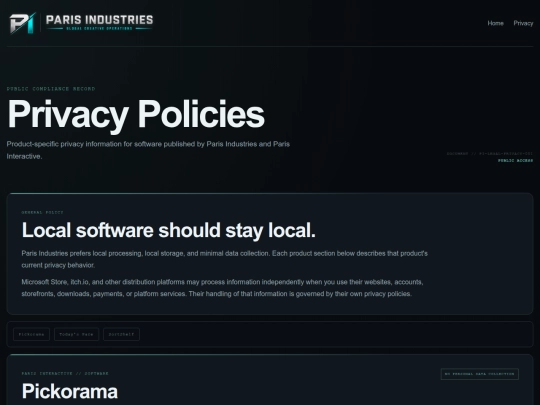Click the Microsoft Store, itch.io paragraph
540x405 pixels.
(x=222, y=288)
